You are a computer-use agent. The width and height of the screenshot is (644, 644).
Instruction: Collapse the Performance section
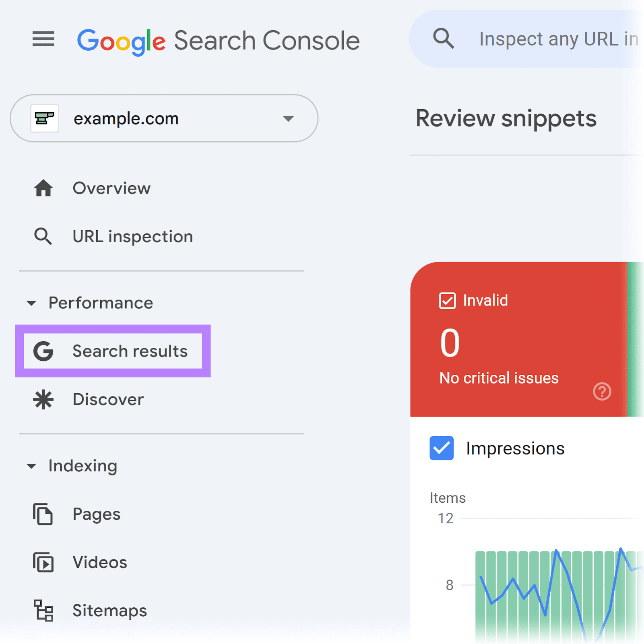(32, 303)
